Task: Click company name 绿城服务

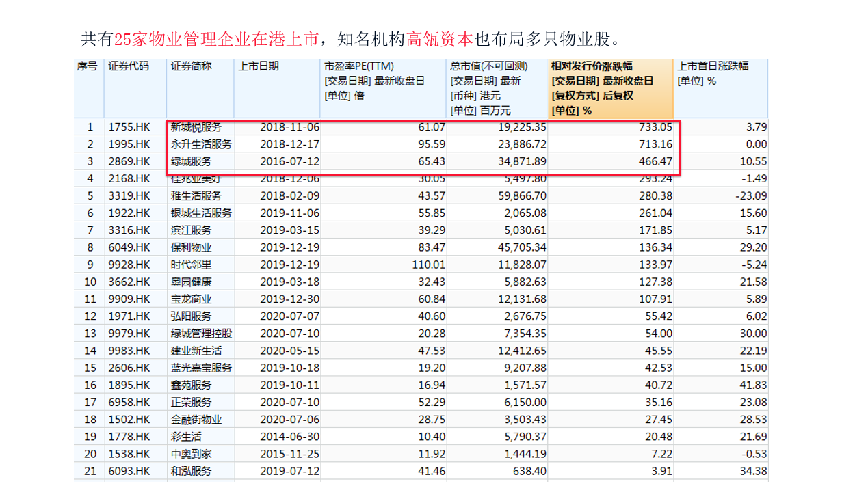Action: (x=192, y=161)
